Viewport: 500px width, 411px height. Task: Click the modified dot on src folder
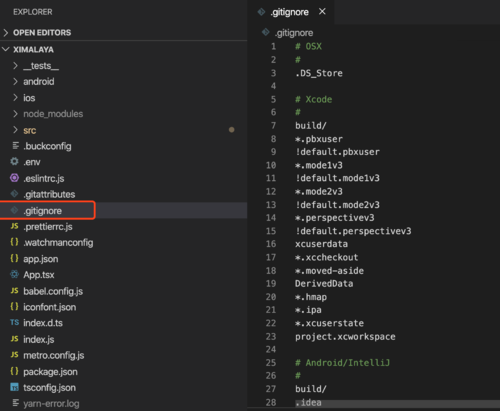tap(232, 130)
